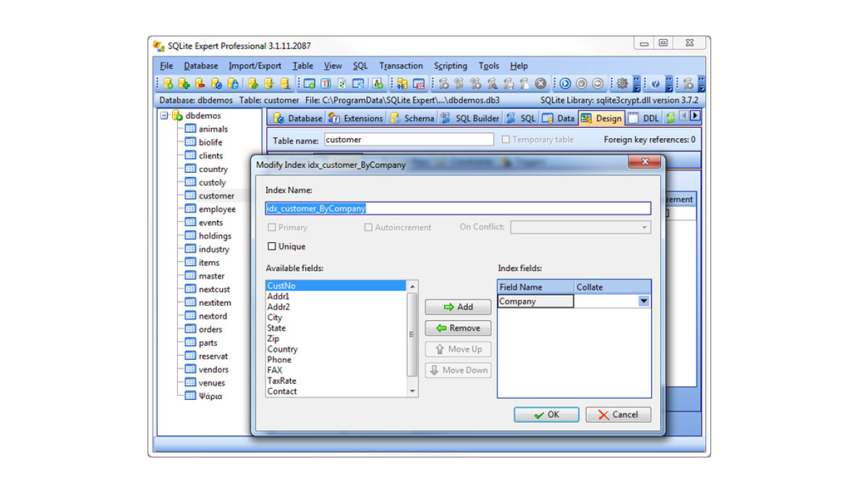Click the green checkmark icon on OK button

(539, 415)
